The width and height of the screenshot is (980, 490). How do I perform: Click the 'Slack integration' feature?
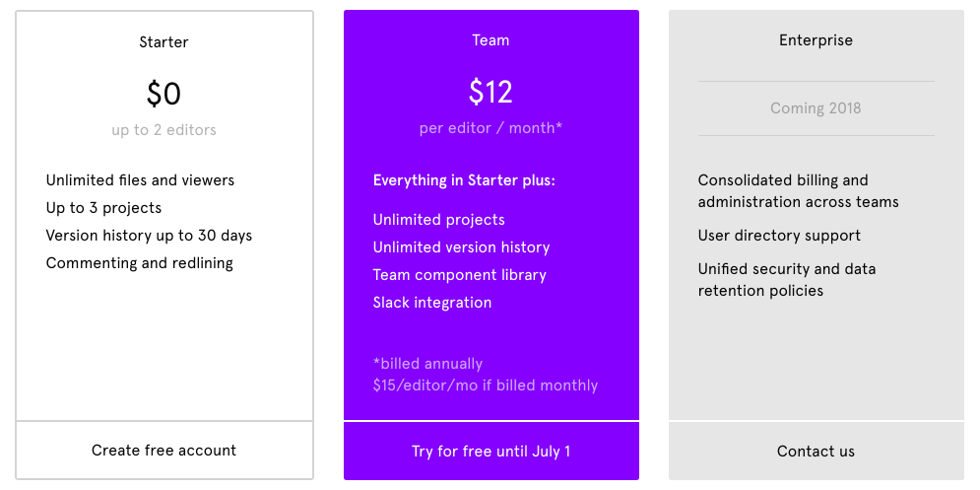pos(431,303)
